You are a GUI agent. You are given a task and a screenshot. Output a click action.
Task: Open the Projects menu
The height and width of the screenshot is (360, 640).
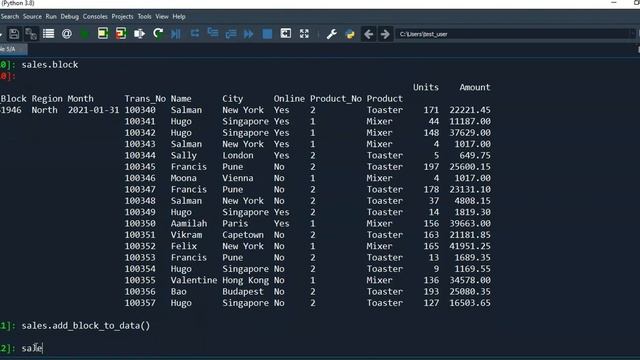click(122, 17)
